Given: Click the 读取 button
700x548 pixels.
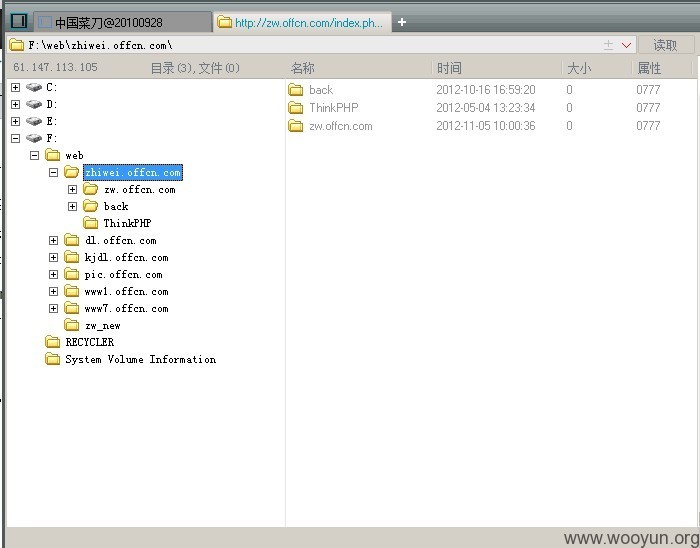Looking at the screenshot, I should coord(666,45).
